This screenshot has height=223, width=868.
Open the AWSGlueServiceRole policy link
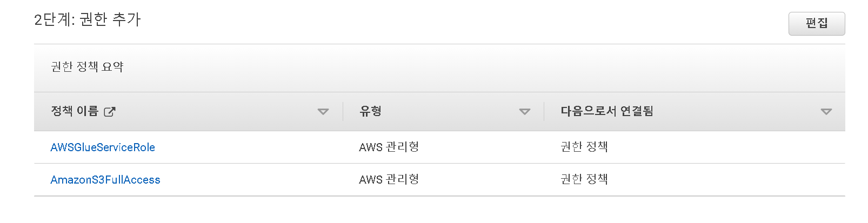pyautogui.click(x=103, y=147)
